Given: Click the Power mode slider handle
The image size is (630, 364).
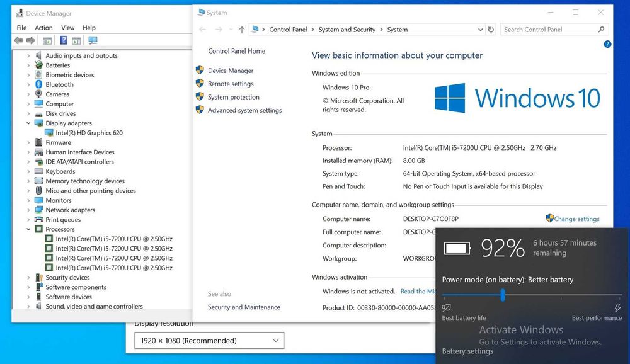Looking at the screenshot, I should point(503,295).
